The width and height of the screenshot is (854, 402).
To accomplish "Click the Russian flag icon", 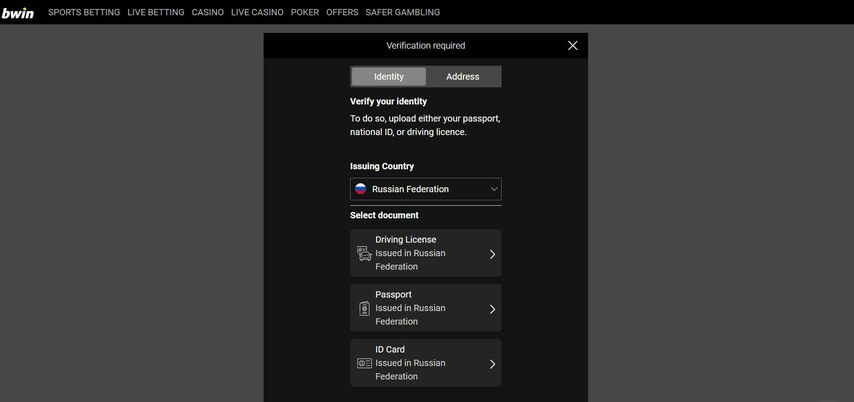I will click(361, 189).
